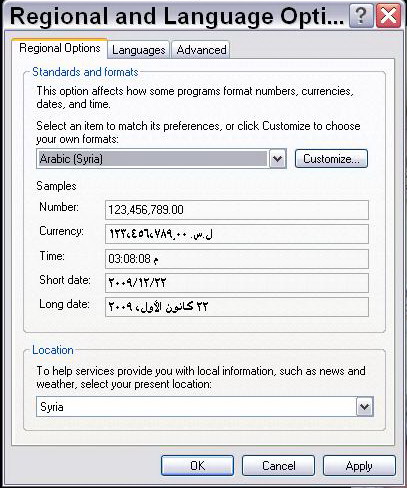Click the dialog title 'Regional and Language Opti...'
This screenshot has width=407, height=488.
tap(177, 16)
